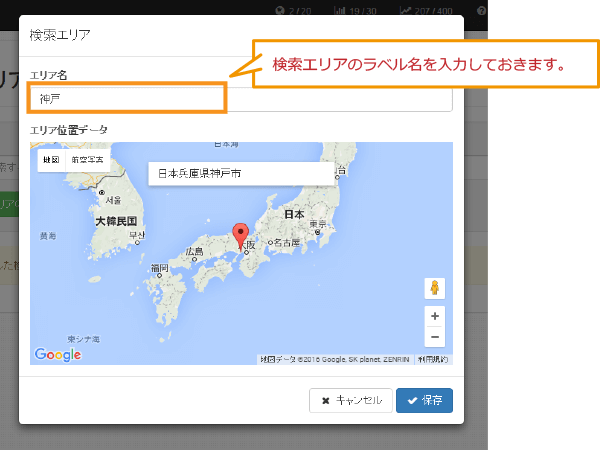The height and width of the screenshot is (450, 600).
Task: Open the 利用規約 terms link
Action: pyautogui.click(x=433, y=359)
